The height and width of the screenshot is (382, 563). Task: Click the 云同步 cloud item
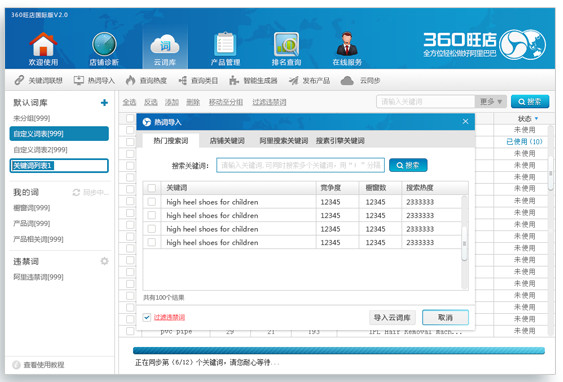click(x=360, y=80)
